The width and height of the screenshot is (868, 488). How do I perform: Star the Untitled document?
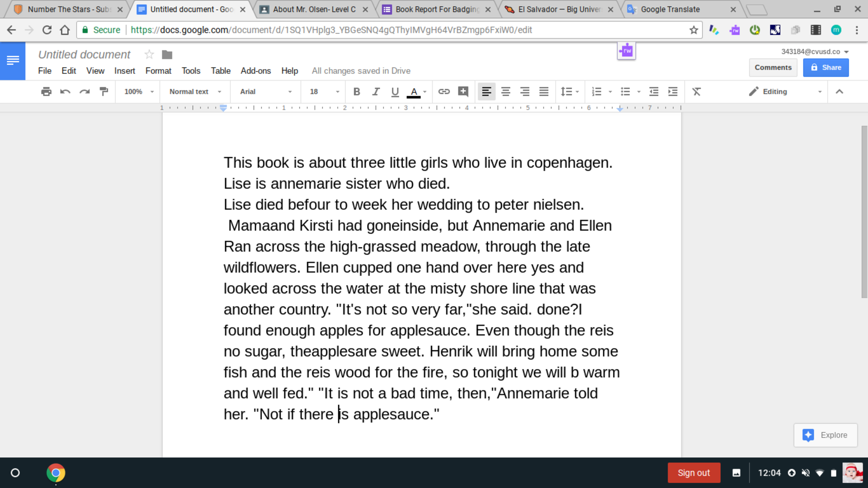coord(149,55)
